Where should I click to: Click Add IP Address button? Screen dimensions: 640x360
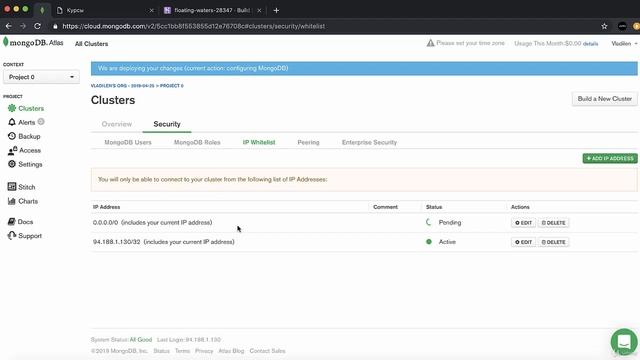610,158
